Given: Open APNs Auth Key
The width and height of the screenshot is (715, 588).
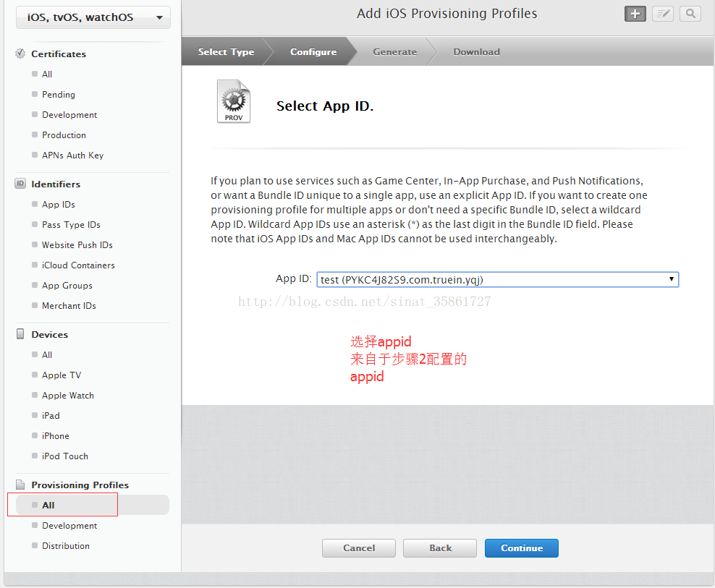Looking at the screenshot, I should pyautogui.click(x=72, y=155).
